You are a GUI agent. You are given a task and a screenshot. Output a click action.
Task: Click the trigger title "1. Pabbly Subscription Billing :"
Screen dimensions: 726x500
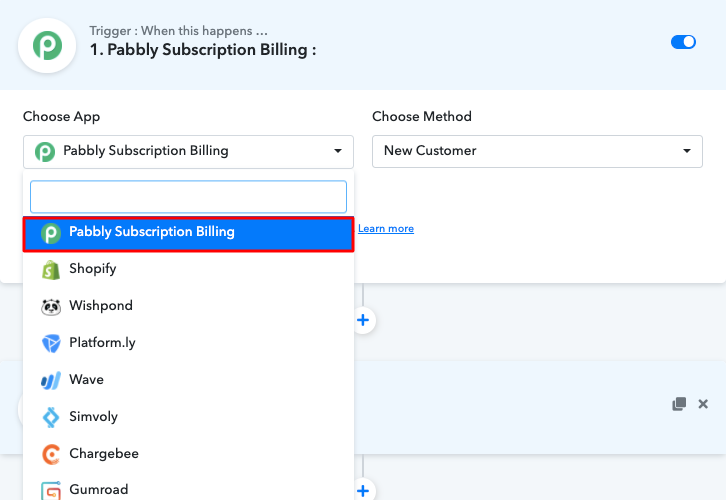203,50
